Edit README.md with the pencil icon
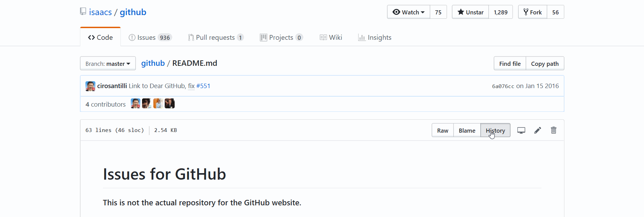Screen dimensions: 644x217 [537, 130]
